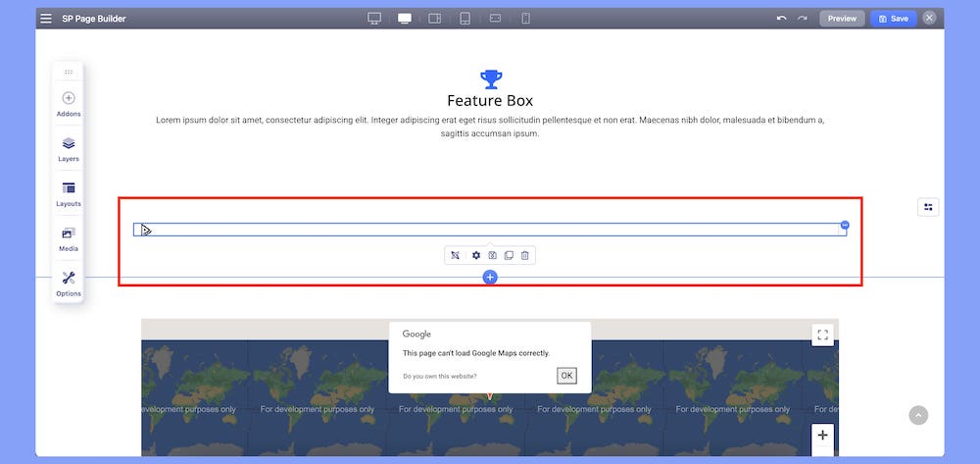The width and height of the screenshot is (980, 464).
Task: Click the Save button
Action: (x=893, y=19)
